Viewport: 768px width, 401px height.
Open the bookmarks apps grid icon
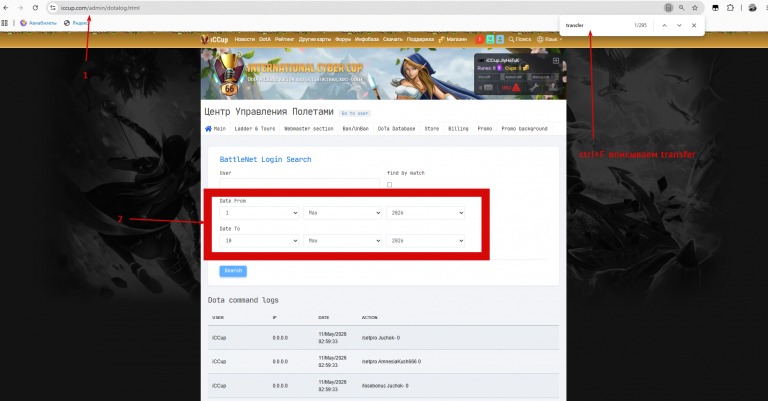pos(4,23)
